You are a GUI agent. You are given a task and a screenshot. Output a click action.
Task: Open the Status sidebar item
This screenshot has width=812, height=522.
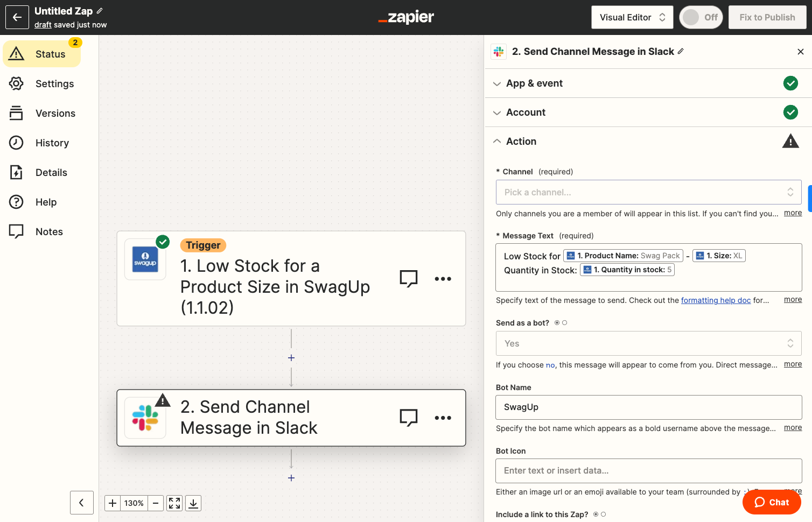(x=42, y=54)
